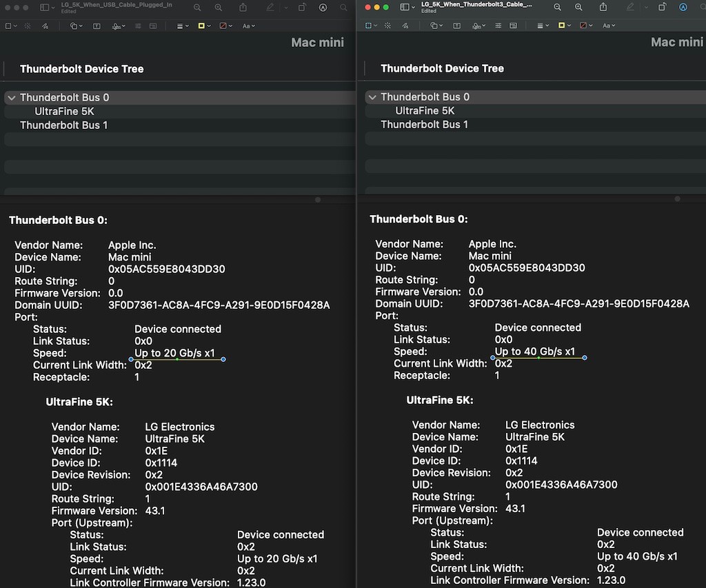Click UID value 0x05AC559E8043DD30 in USB Cable window
706x588 pixels.
(x=167, y=269)
